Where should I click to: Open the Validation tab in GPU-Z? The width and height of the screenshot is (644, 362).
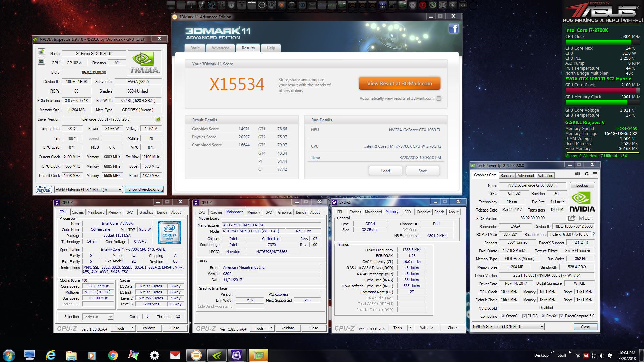[545, 176]
